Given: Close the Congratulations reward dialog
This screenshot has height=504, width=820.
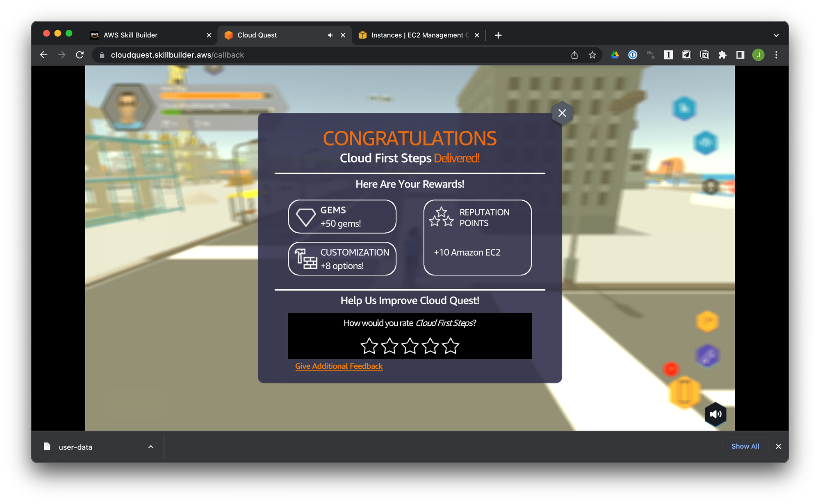Looking at the screenshot, I should point(562,113).
